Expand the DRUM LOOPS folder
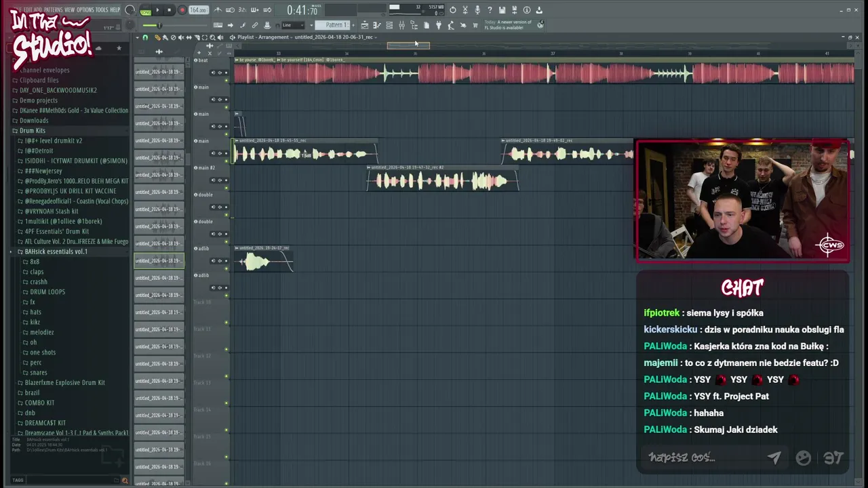 47,292
